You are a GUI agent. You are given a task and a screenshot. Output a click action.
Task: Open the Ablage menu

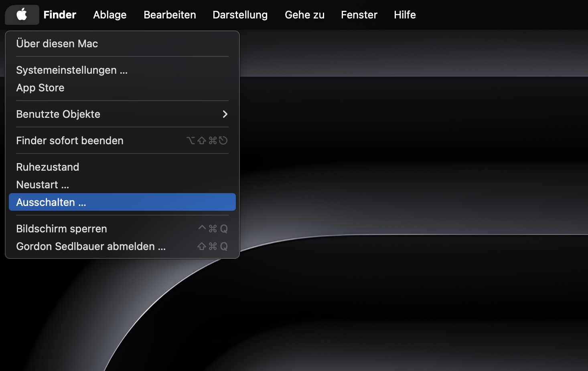(x=109, y=14)
